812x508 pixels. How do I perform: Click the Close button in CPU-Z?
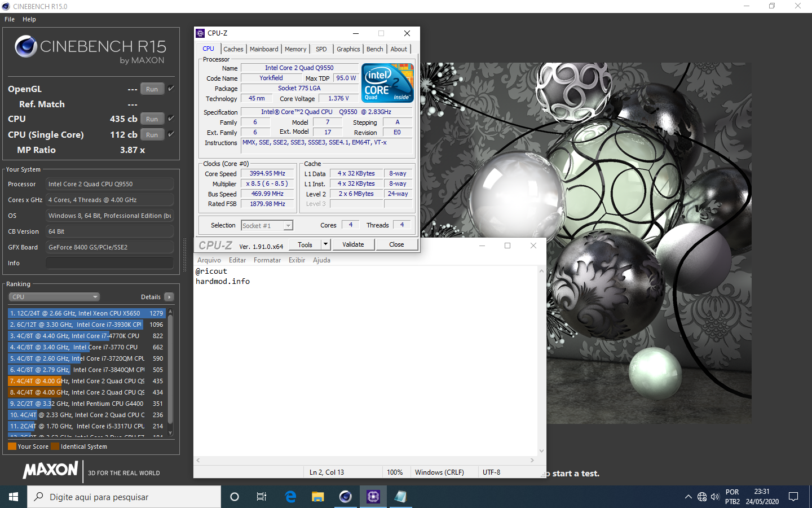point(396,244)
